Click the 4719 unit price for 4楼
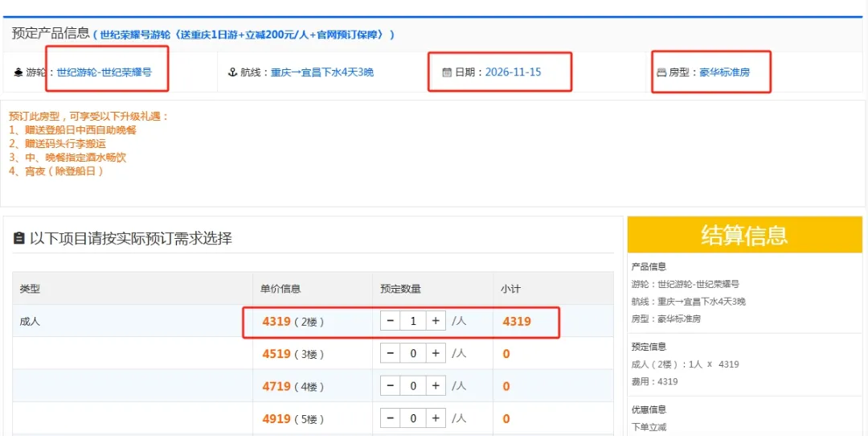Viewport: 868px width, 436px height. (276, 386)
